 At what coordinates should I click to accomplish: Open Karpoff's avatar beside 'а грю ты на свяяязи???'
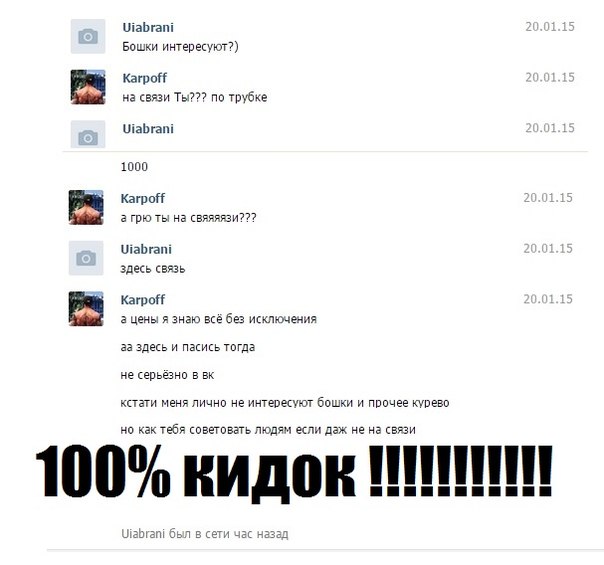86,207
